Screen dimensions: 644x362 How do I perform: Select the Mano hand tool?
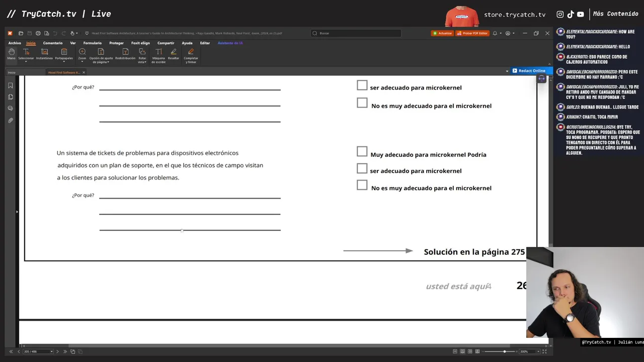pyautogui.click(x=11, y=54)
